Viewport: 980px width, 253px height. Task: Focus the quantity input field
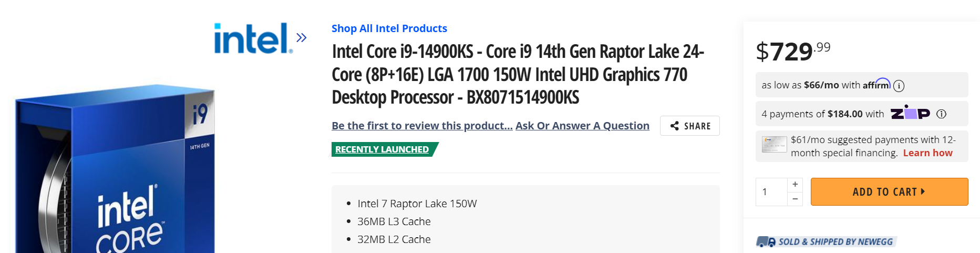771,192
